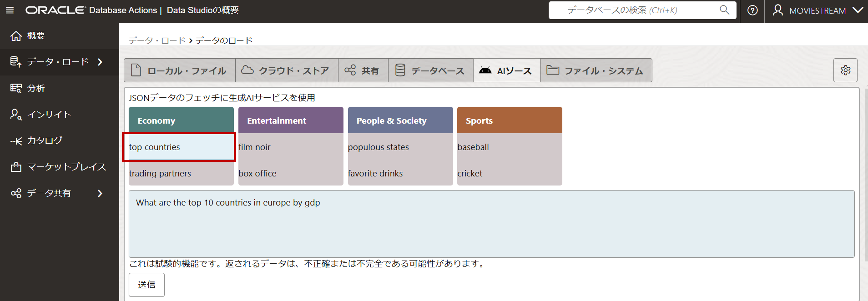868x301 pixels.
Task: Click the settings gear on the data load panel
Action: (x=845, y=70)
